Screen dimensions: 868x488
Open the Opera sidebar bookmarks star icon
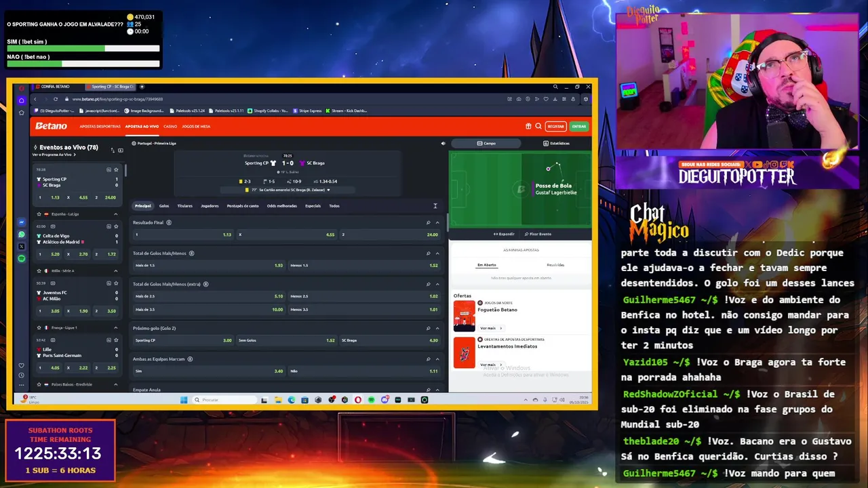pyautogui.click(x=22, y=113)
